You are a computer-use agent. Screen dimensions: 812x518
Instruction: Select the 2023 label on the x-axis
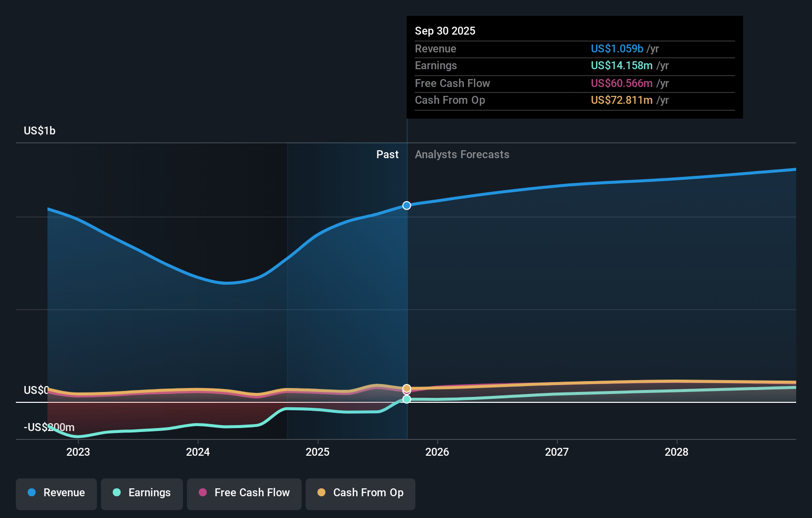[x=78, y=452]
